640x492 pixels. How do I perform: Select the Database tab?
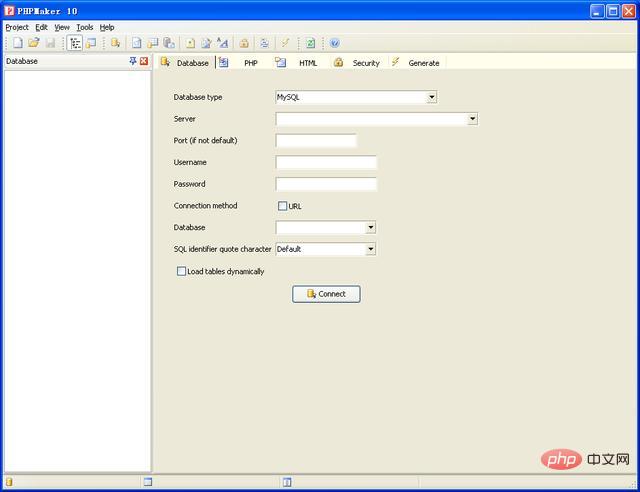[185, 63]
